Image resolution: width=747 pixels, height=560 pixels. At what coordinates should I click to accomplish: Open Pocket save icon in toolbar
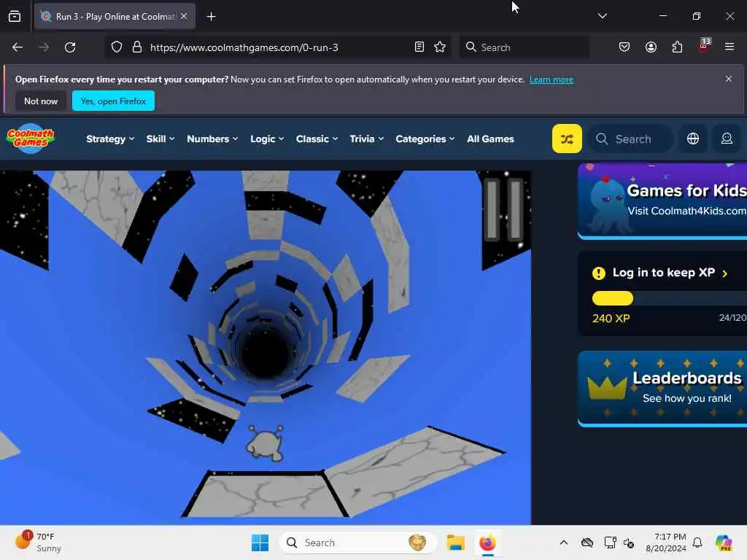coord(624,47)
